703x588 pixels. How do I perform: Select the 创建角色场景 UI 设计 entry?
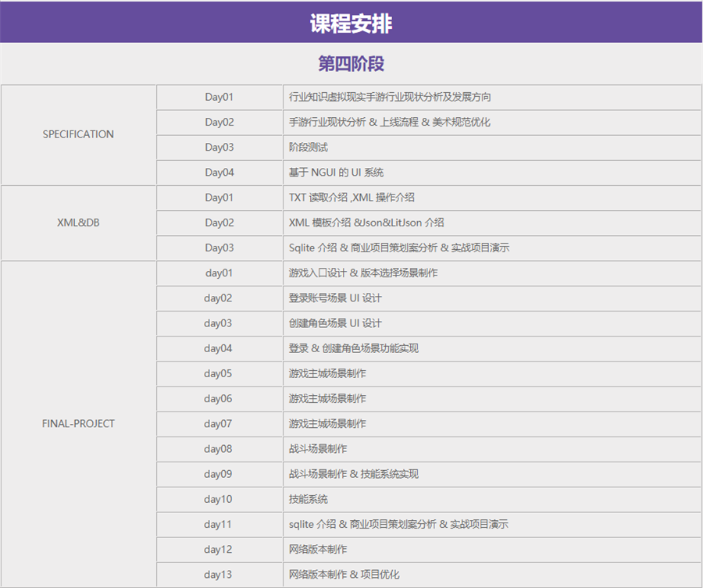[335, 323]
